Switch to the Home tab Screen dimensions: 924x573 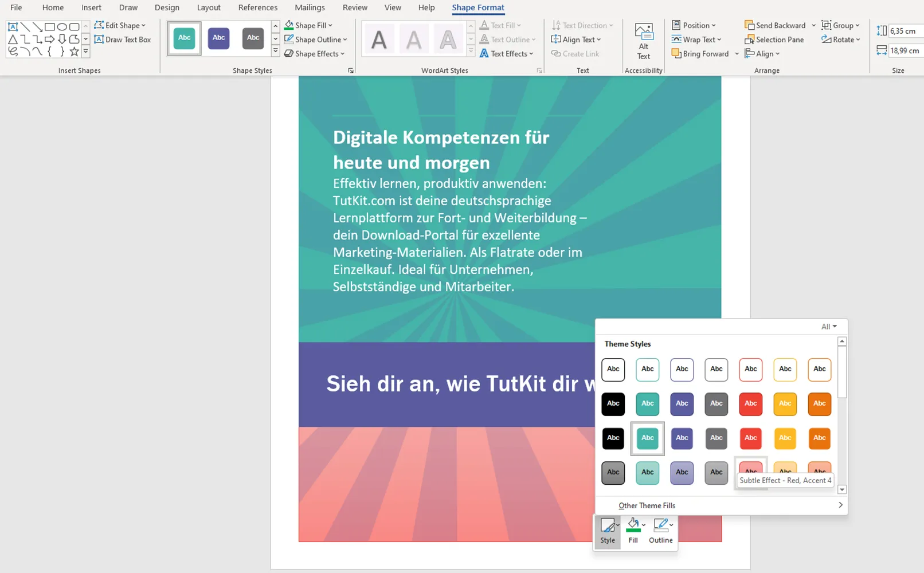53,7
